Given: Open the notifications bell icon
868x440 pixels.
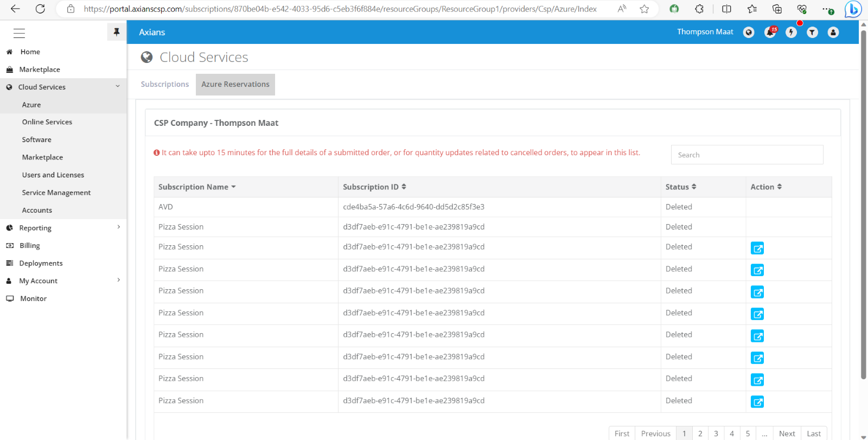Looking at the screenshot, I should coord(769,33).
